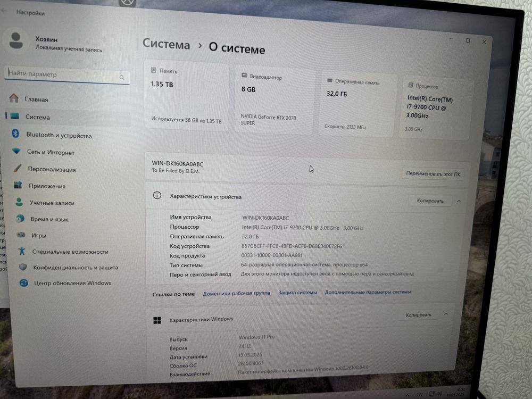Open Домен или рабочая группа link

pyautogui.click(x=237, y=293)
